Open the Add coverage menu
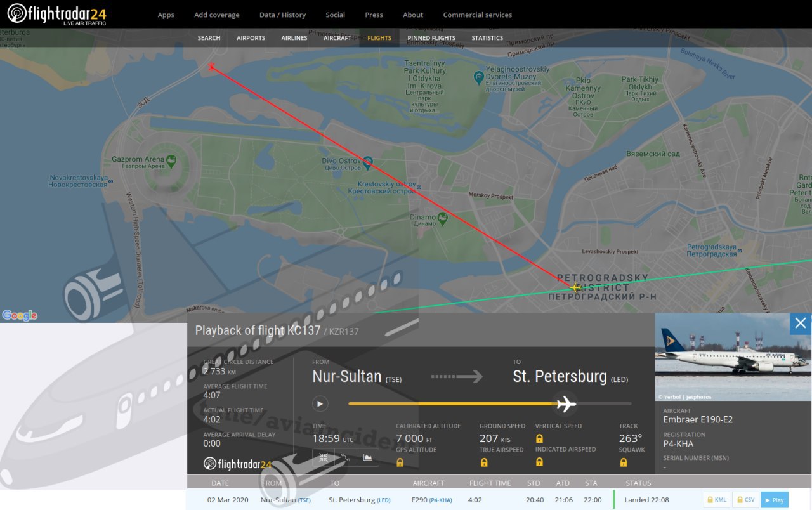This screenshot has width=812, height=510. (x=217, y=15)
